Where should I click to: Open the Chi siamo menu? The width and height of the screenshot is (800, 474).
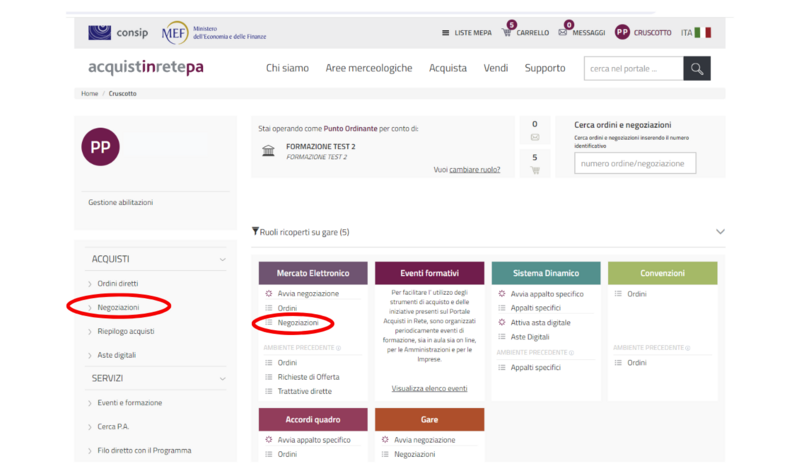pos(287,68)
